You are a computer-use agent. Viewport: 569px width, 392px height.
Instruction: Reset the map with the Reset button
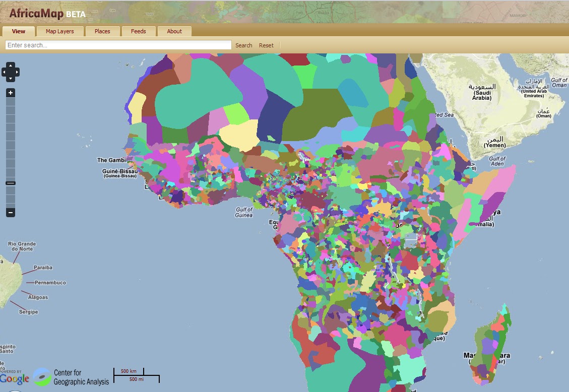click(266, 45)
